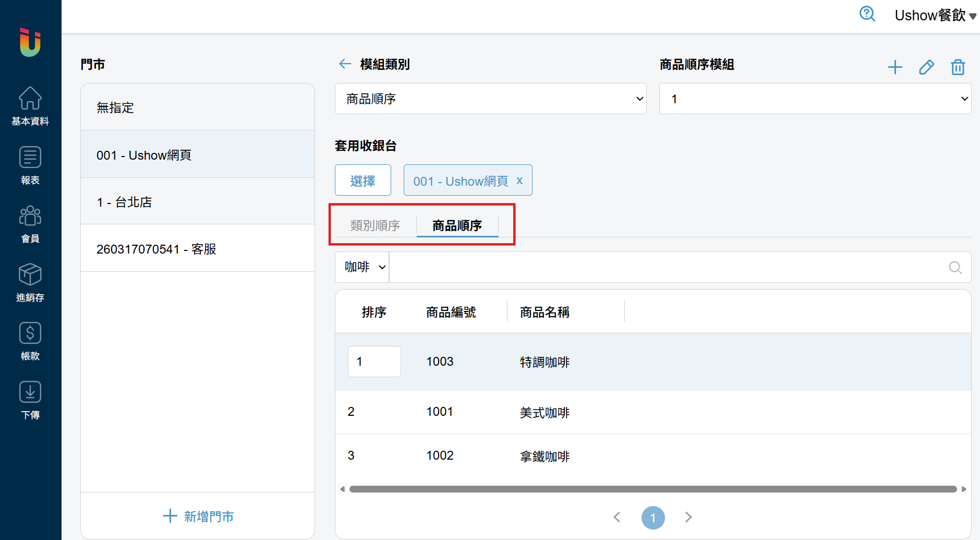The height and width of the screenshot is (540, 980).
Task: Add a new product order module
Action: click(x=895, y=67)
